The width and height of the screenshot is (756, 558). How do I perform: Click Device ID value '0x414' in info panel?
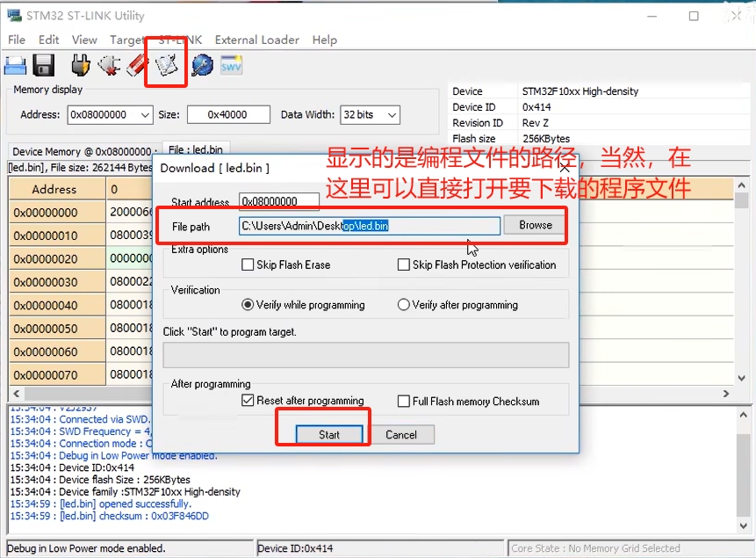(x=536, y=106)
